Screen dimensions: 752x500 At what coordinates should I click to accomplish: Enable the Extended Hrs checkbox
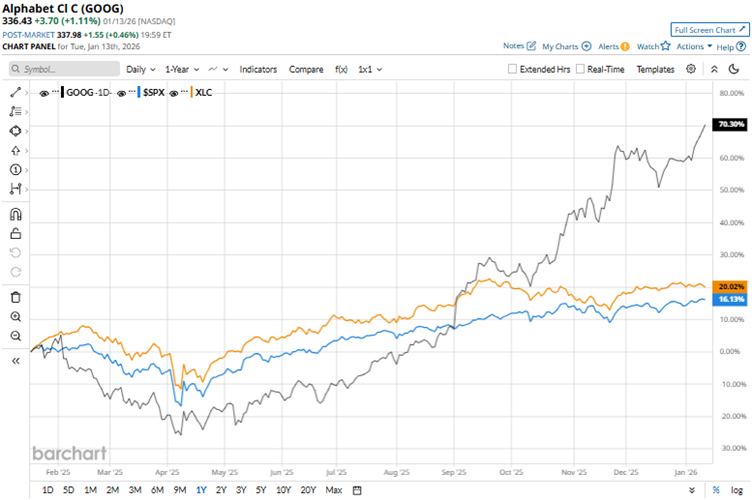pyautogui.click(x=512, y=69)
